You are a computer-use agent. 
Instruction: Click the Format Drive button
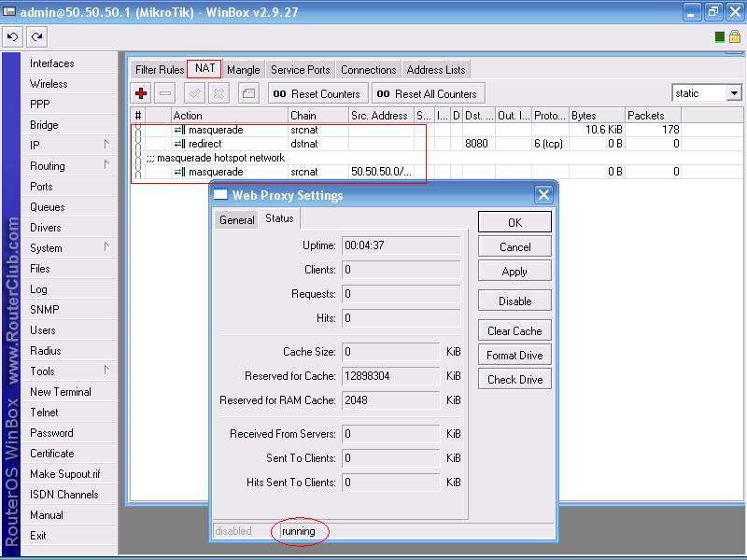514,355
